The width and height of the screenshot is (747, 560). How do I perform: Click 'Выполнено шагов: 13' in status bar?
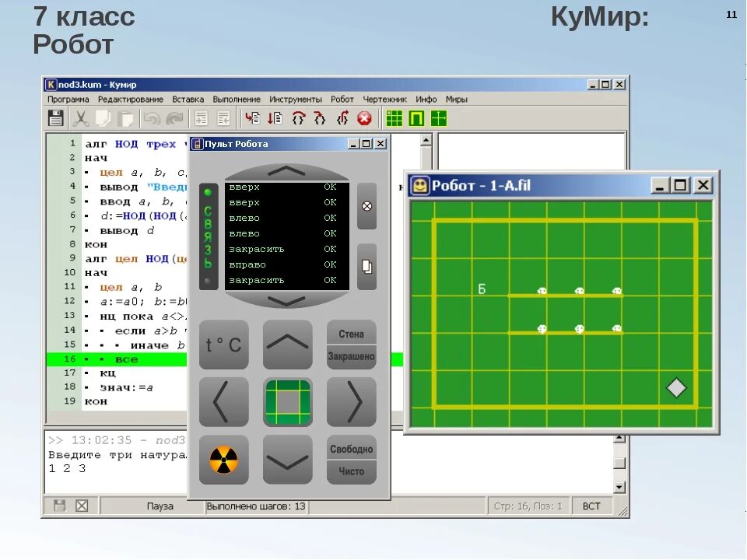(256, 506)
